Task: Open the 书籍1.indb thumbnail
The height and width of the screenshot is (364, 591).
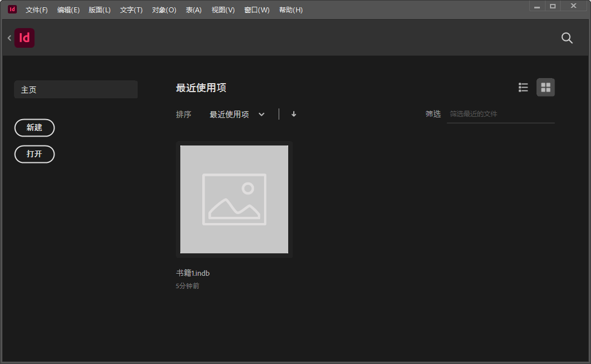Action: (x=234, y=199)
